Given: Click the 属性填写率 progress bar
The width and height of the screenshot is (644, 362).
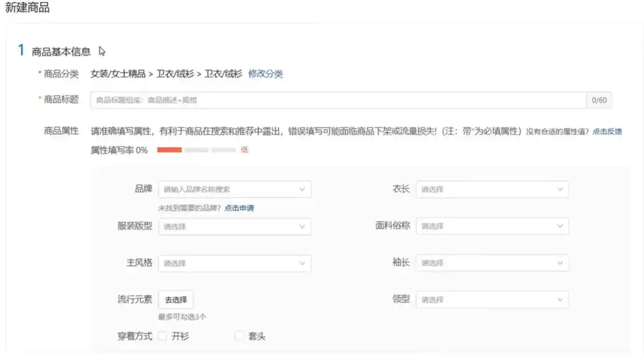Looking at the screenshot, I should pos(197,150).
